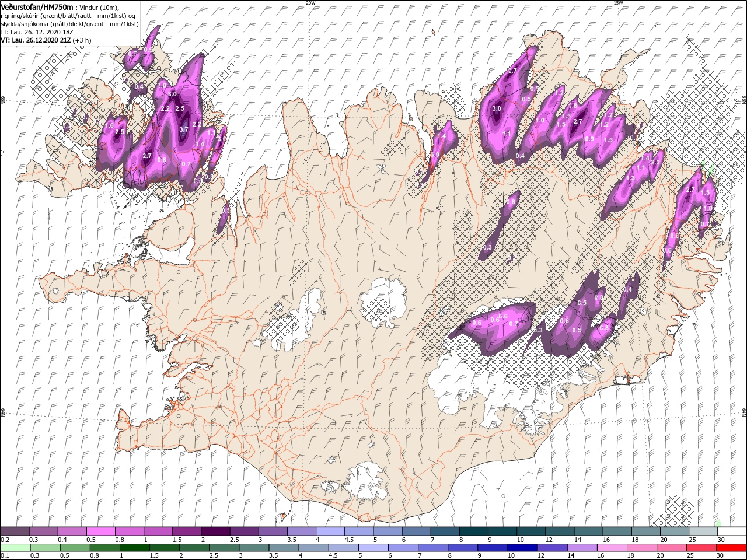Click the rain-scale 30 tick label
This screenshot has width=747, height=560.
[721, 556]
